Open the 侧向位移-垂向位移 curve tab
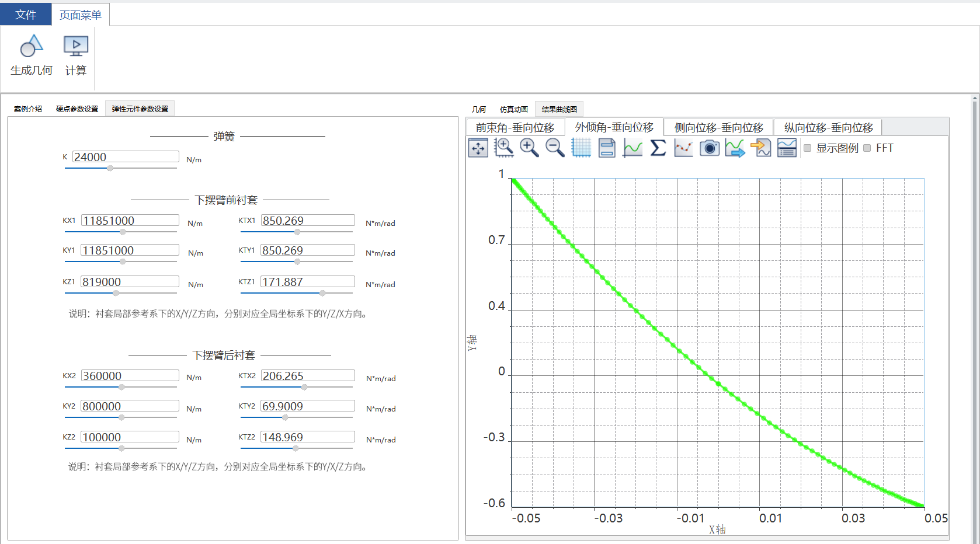980x544 pixels. (x=719, y=127)
